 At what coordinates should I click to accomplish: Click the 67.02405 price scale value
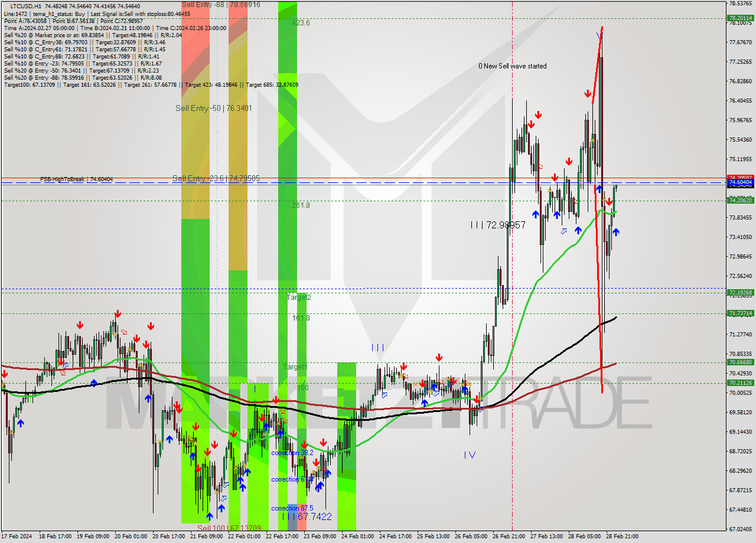pos(740,529)
